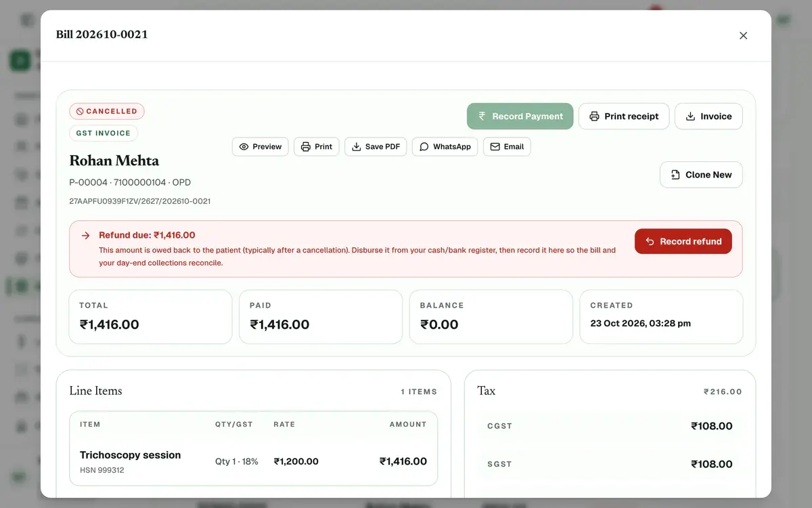Click the patient ID line P-00004 · 7100000104 · OPD

(130, 183)
